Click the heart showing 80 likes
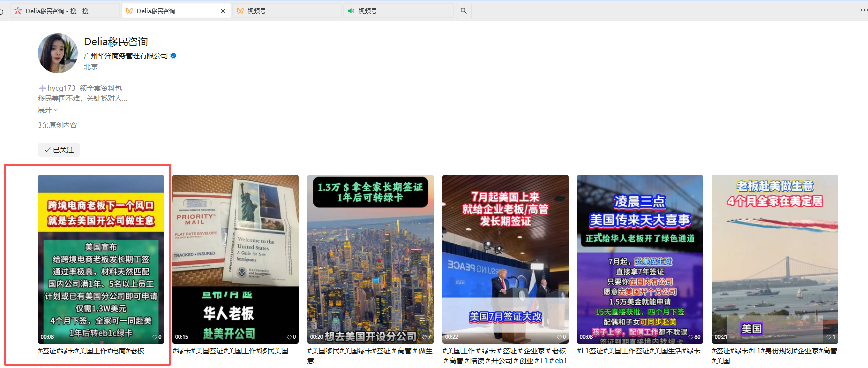Viewport: 868px width, 368px height. (691, 337)
